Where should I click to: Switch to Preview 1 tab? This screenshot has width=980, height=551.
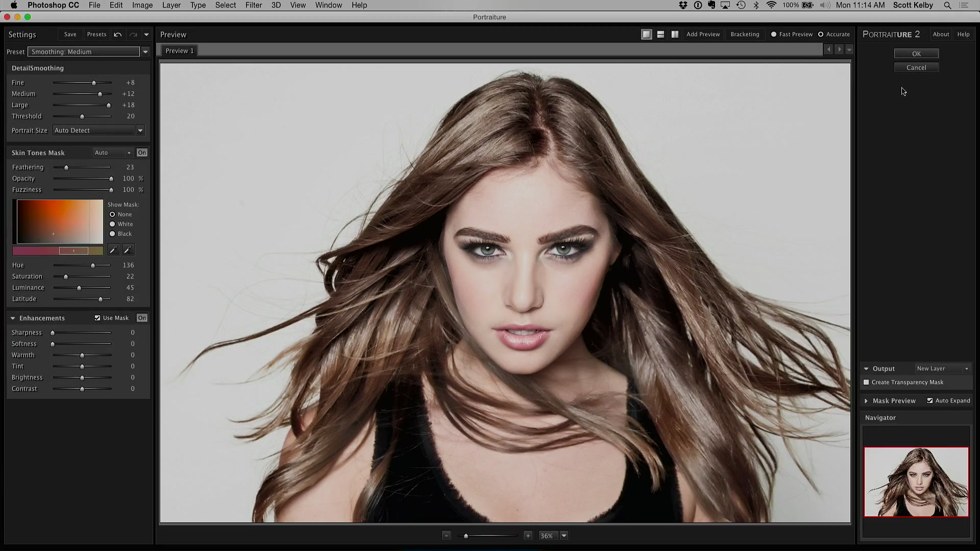pyautogui.click(x=180, y=51)
